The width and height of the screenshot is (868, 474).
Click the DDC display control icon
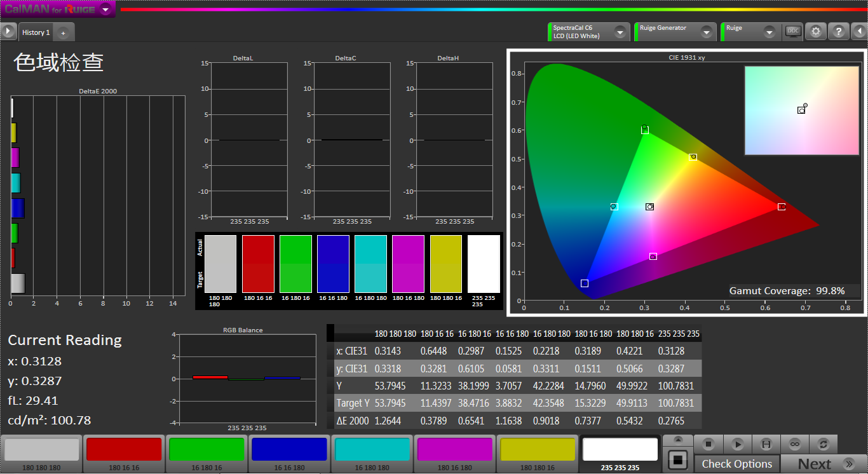pos(793,31)
